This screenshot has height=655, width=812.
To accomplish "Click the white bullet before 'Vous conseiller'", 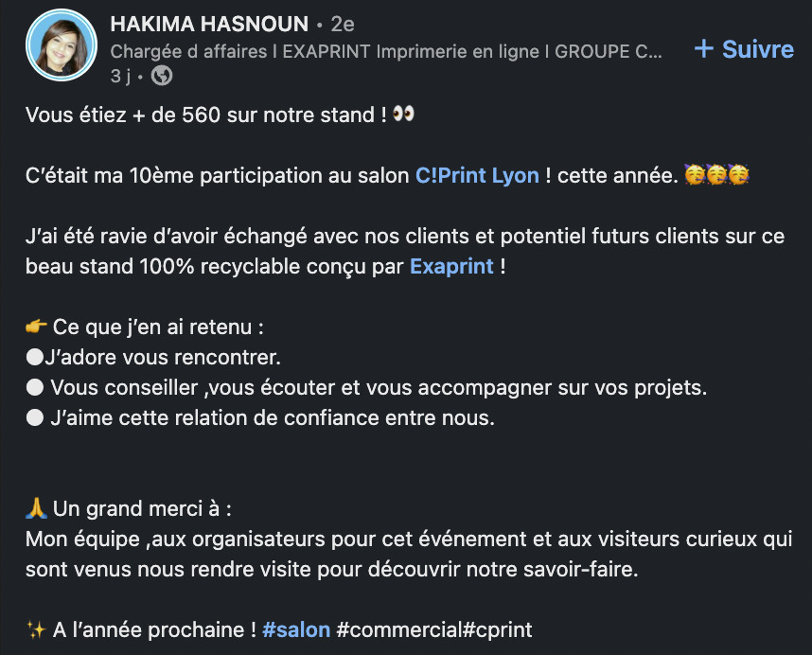I will [35, 387].
